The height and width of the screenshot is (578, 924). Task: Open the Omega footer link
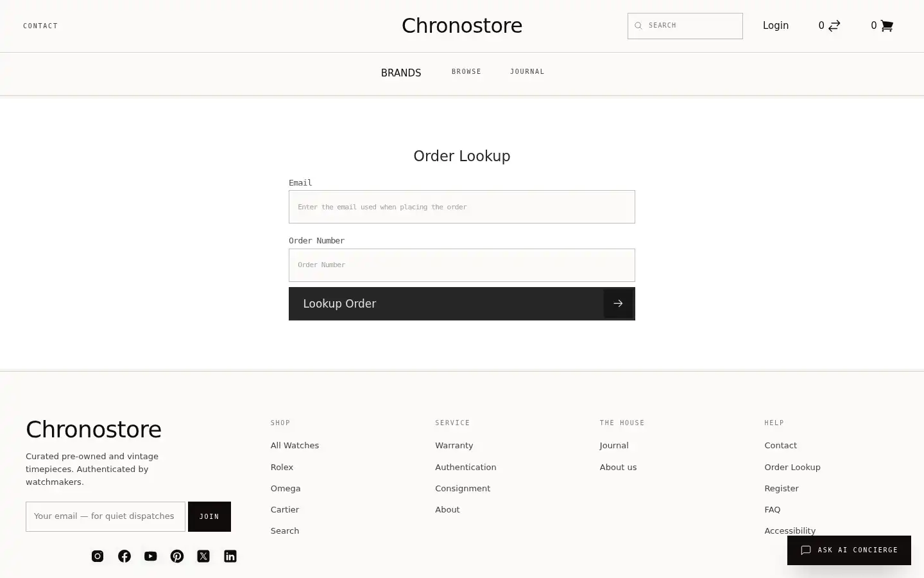[x=286, y=488]
